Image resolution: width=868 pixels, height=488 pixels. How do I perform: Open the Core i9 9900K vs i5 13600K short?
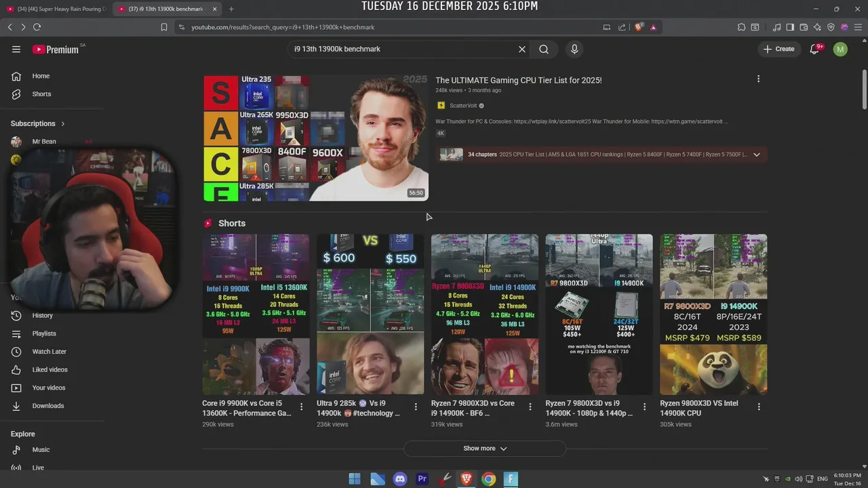[256, 314]
